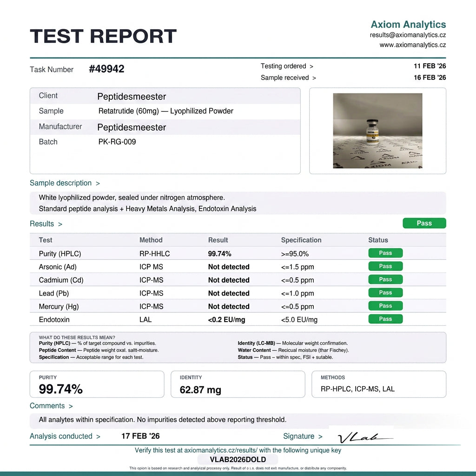Click the Pass badge in Cadmium (Cd) row

385,279
